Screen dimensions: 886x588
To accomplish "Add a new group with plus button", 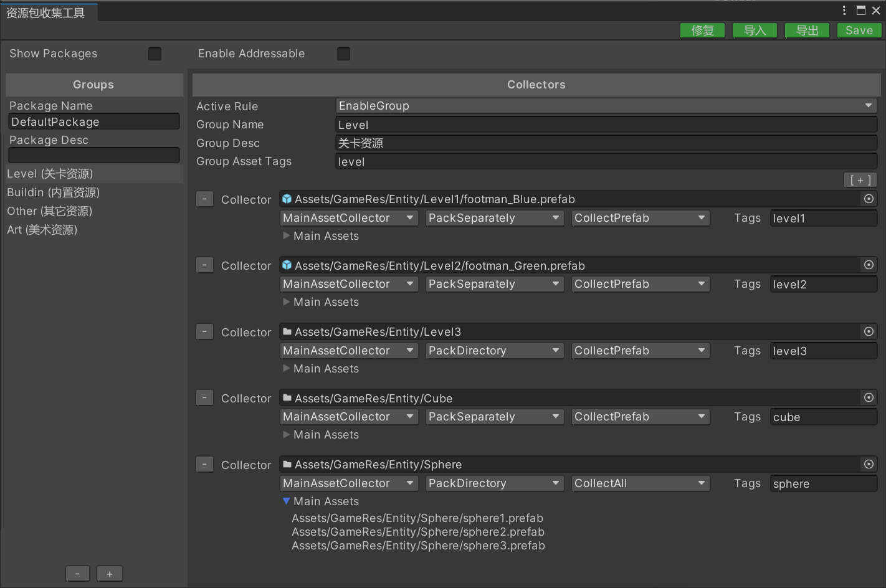I will click(x=110, y=574).
